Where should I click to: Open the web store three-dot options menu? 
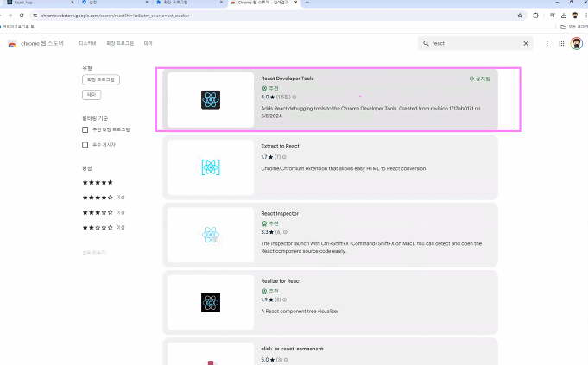tap(547, 43)
